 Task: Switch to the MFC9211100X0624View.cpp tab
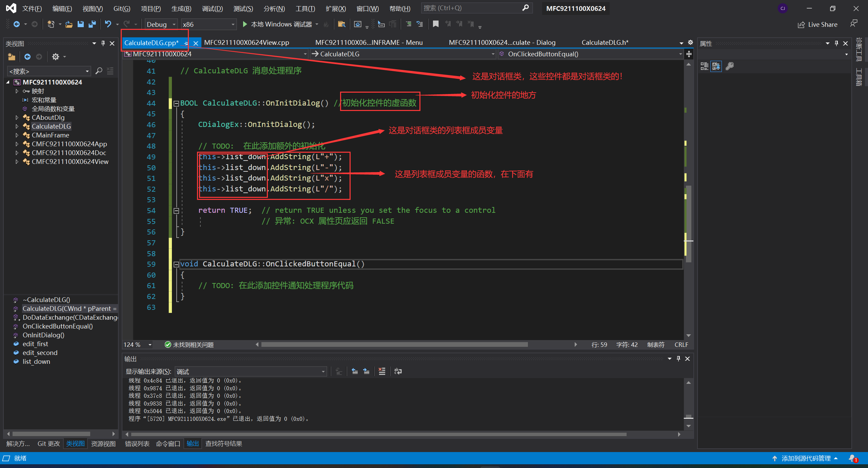coord(246,43)
